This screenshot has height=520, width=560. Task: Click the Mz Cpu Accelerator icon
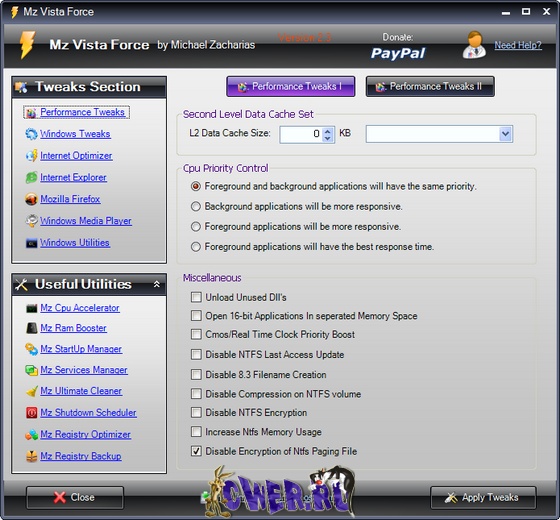click(x=31, y=308)
